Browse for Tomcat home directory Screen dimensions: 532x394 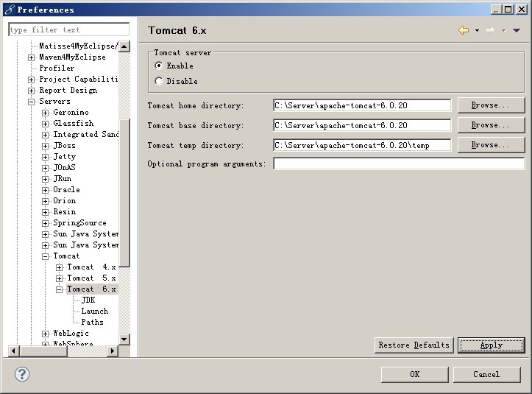tap(491, 105)
